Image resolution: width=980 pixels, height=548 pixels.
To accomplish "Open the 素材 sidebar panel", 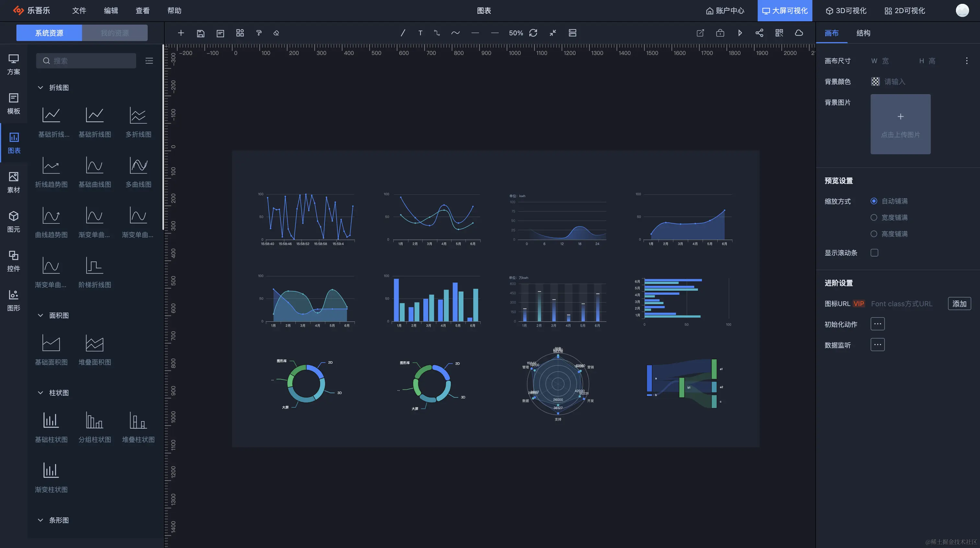I will click(14, 182).
